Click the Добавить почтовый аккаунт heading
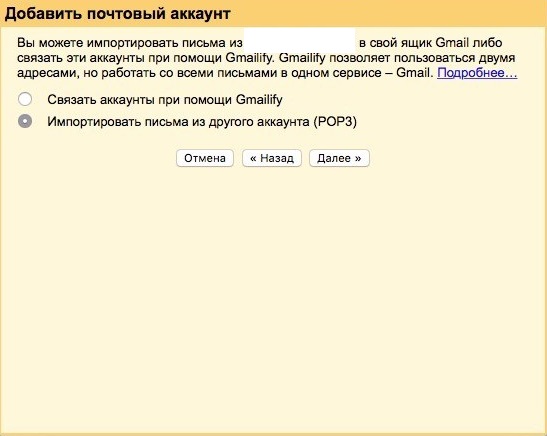The width and height of the screenshot is (547, 436). (x=118, y=14)
